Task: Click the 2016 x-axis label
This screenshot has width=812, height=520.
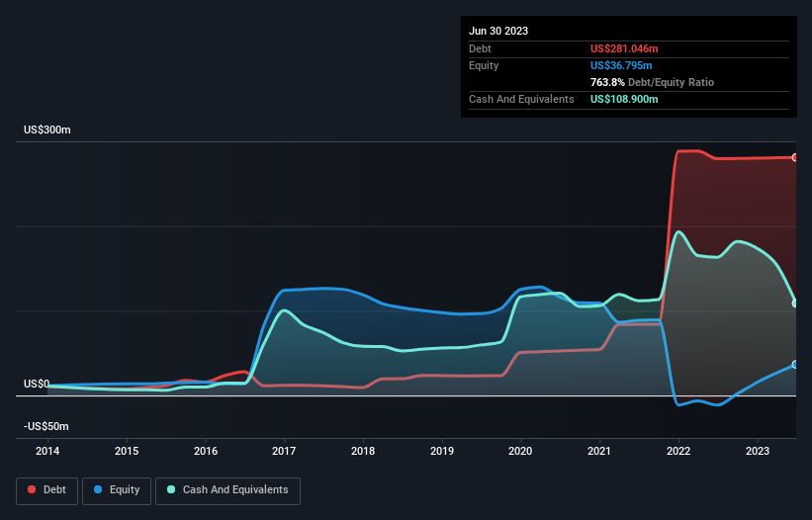Action: coord(206,451)
